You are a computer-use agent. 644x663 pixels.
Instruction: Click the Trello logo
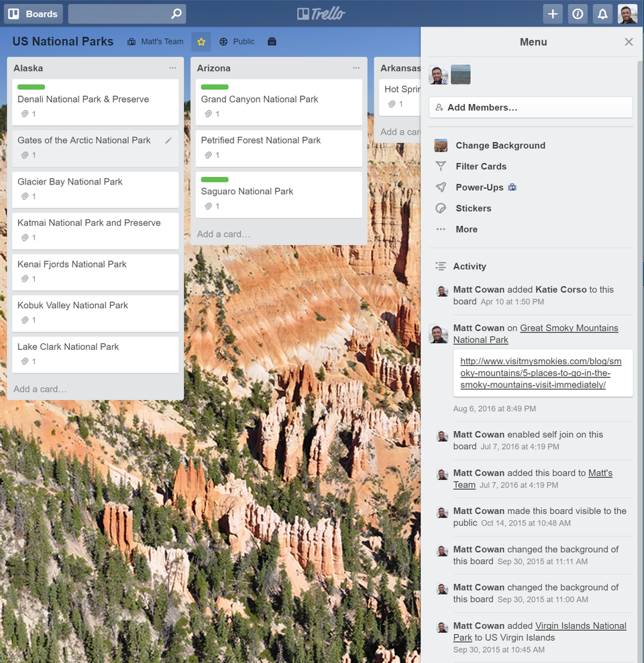(x=321, y=13)
